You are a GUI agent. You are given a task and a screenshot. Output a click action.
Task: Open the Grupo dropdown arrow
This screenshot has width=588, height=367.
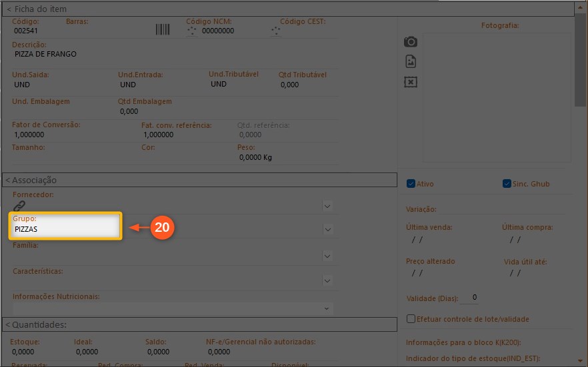click(327, 229)
